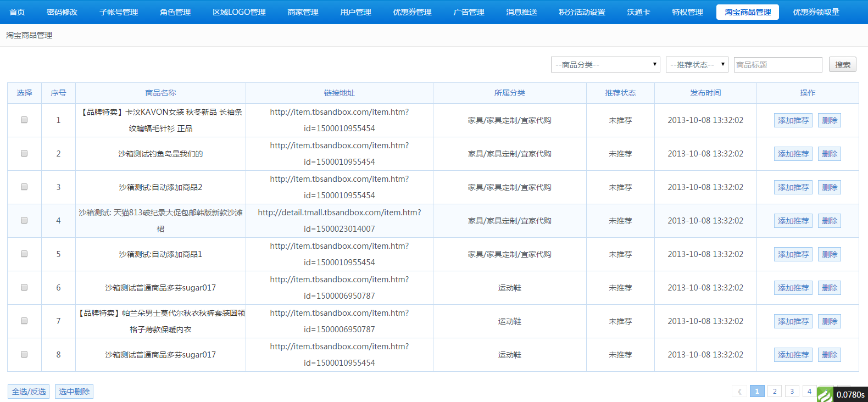
Task: Click 删除 for row 5
Action: (830, 254)
